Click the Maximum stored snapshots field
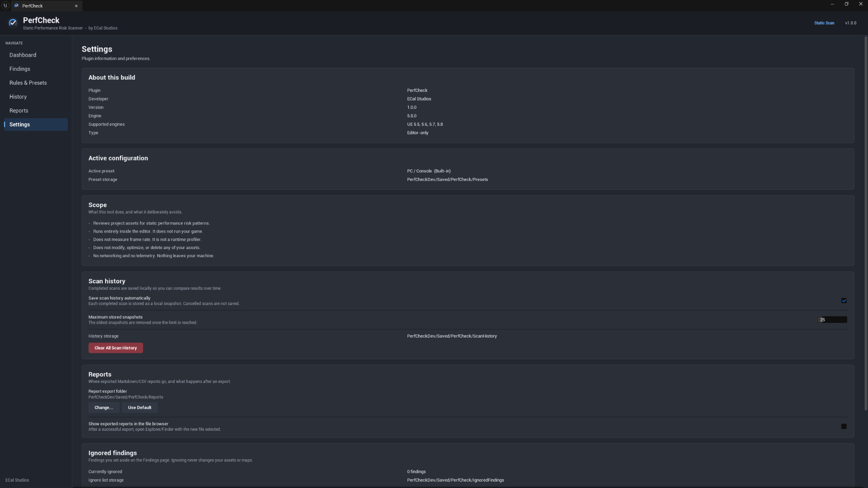 coord(832,320)
